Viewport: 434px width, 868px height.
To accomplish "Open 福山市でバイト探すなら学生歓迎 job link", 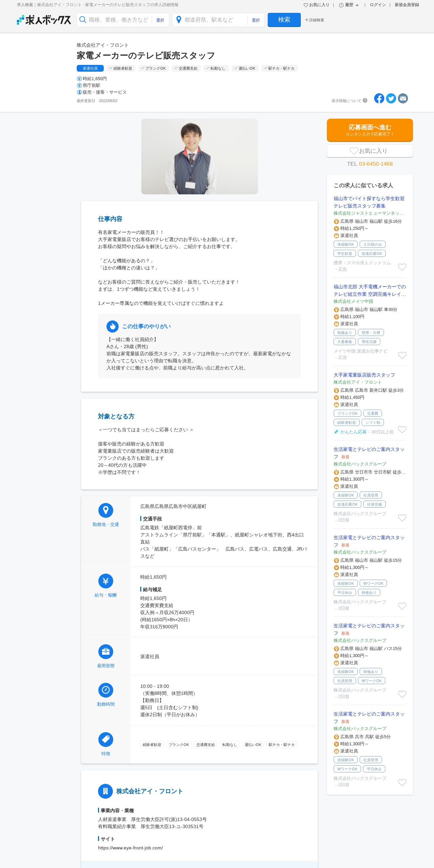I will 369,202.
